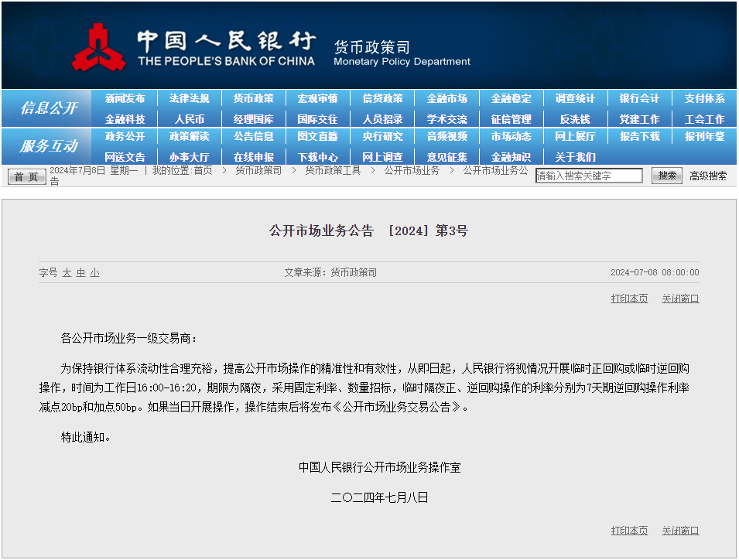Select the 公告信息 menu item
Screen dimensions: 739x560
253,137
